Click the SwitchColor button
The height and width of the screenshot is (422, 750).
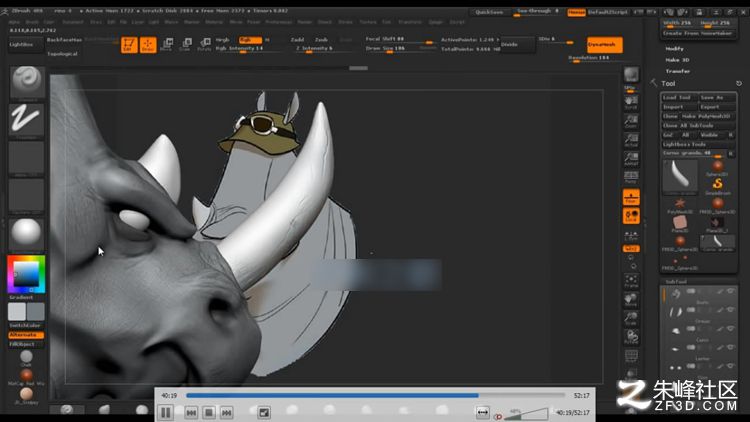coord(26,325)
